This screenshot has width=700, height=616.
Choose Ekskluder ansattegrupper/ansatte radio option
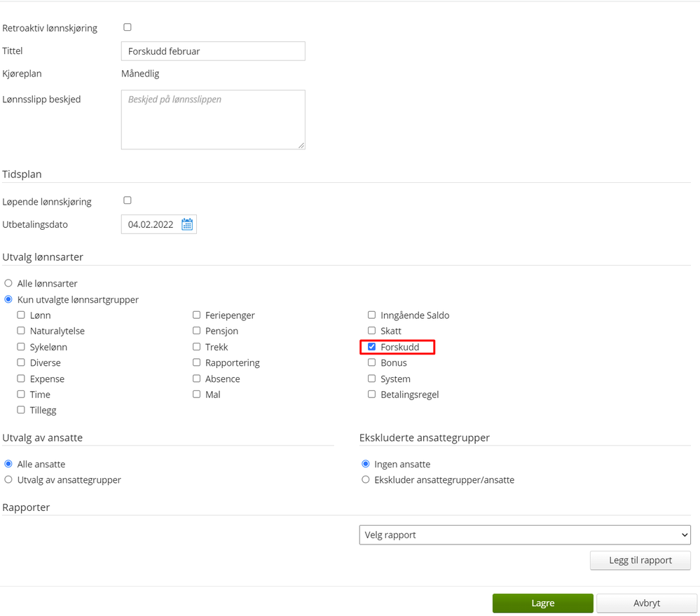(x=366, y=480)
